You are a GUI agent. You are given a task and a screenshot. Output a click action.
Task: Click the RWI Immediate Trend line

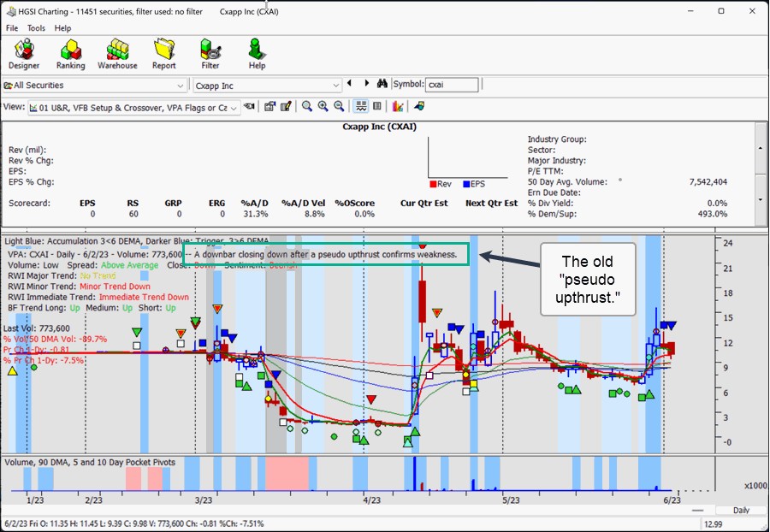click(x=98, y=298)
